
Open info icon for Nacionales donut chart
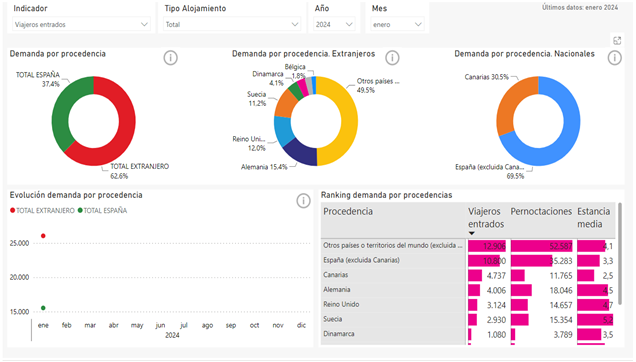pyautogui.click(x=615, y=58)
